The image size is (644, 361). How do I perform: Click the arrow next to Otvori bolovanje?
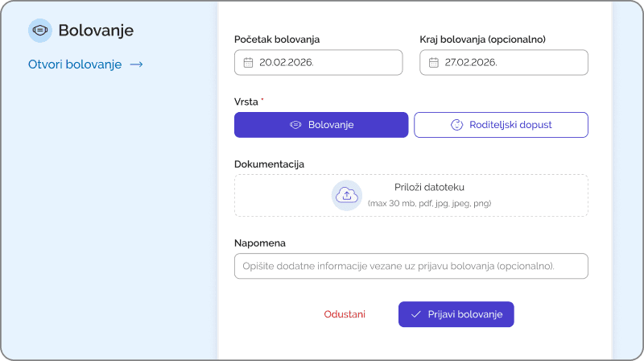[x=136, y=64]
